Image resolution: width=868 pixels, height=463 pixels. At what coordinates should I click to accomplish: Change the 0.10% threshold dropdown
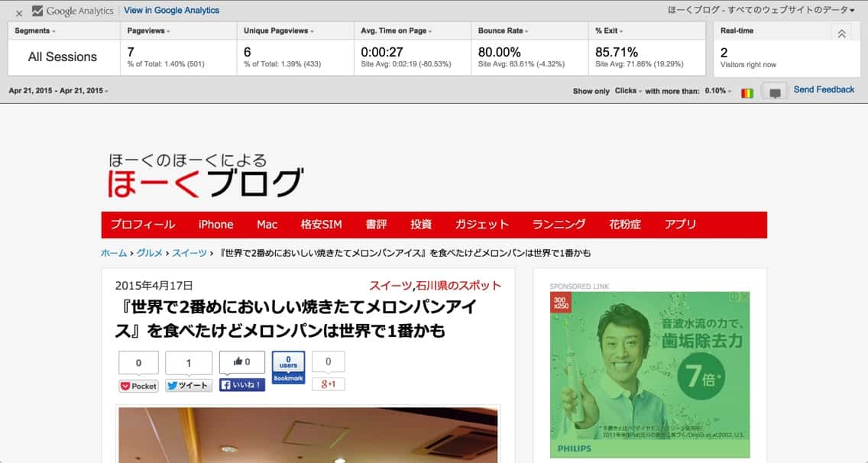[x=718, y=91]
